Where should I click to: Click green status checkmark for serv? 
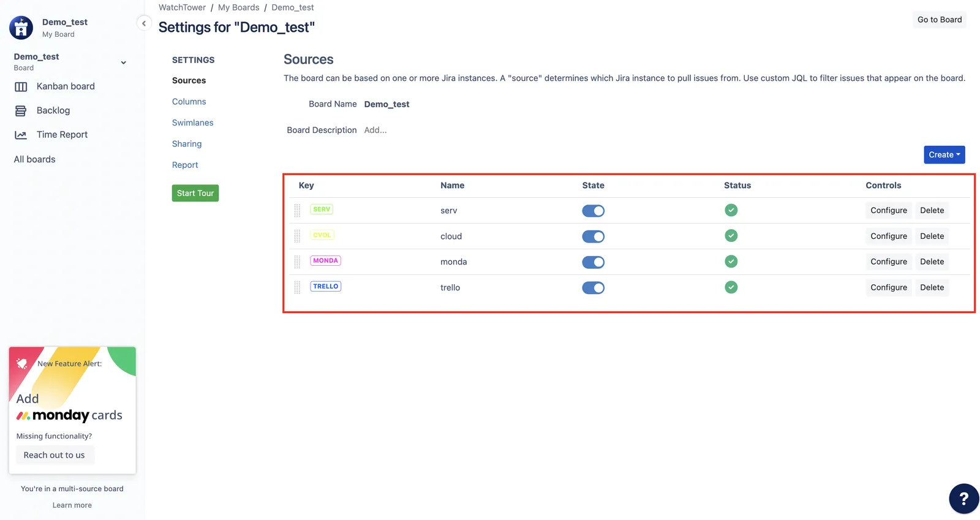point(731,210)
